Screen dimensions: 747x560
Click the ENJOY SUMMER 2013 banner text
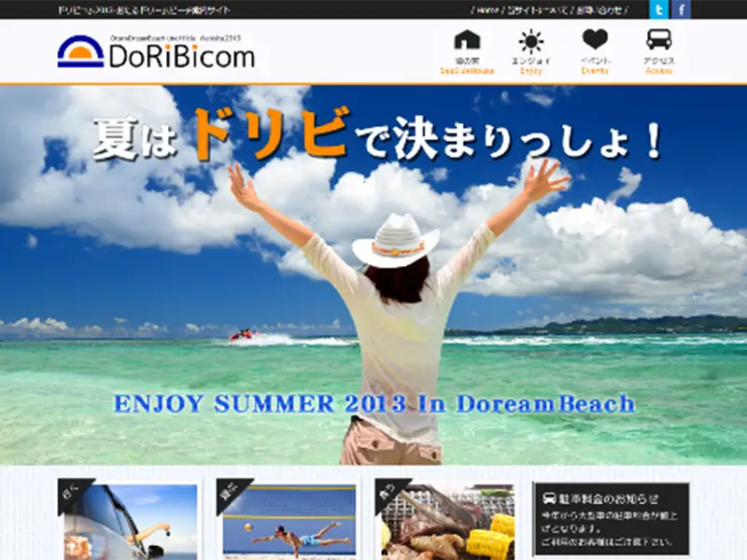tap(374, 404)
